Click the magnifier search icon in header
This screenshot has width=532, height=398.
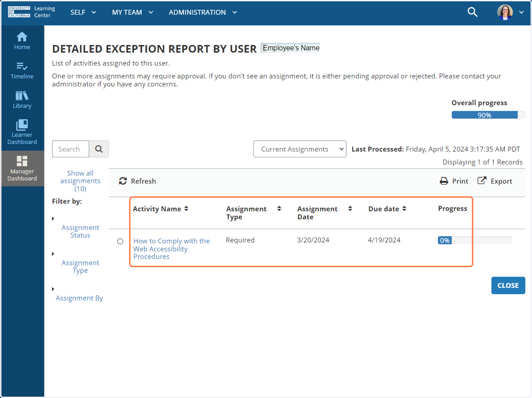pyautogui.click(x=473, y=12)
